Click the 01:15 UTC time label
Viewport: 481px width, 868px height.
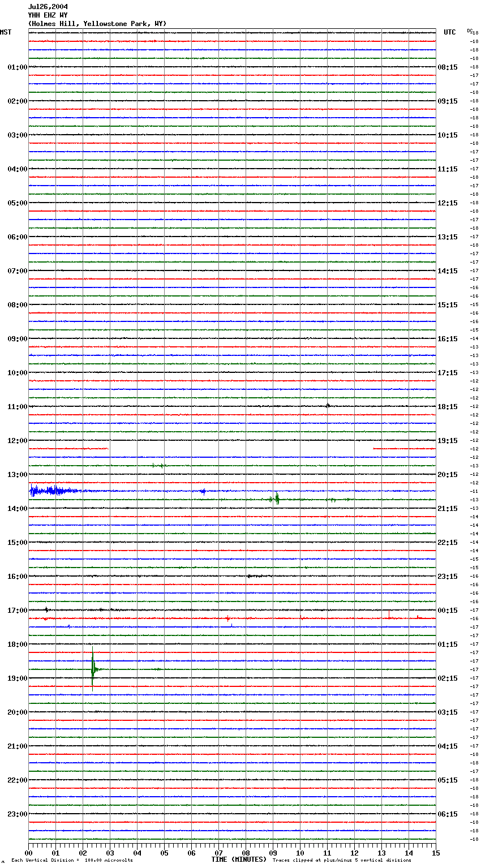(448, 644)
